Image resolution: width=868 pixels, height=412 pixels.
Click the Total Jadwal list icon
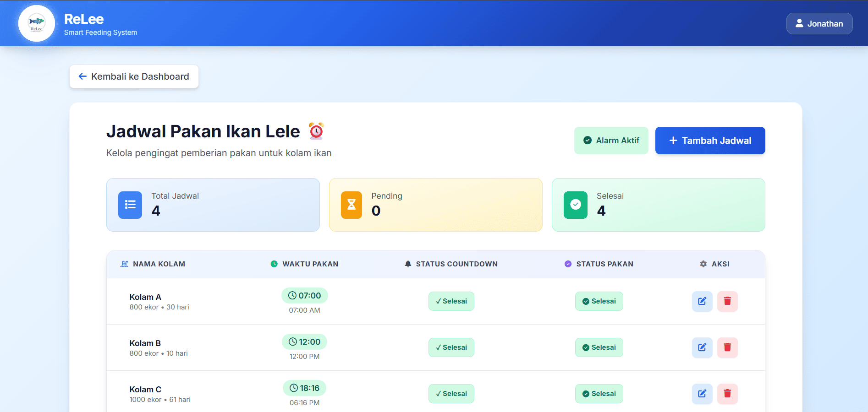(130, 205)
